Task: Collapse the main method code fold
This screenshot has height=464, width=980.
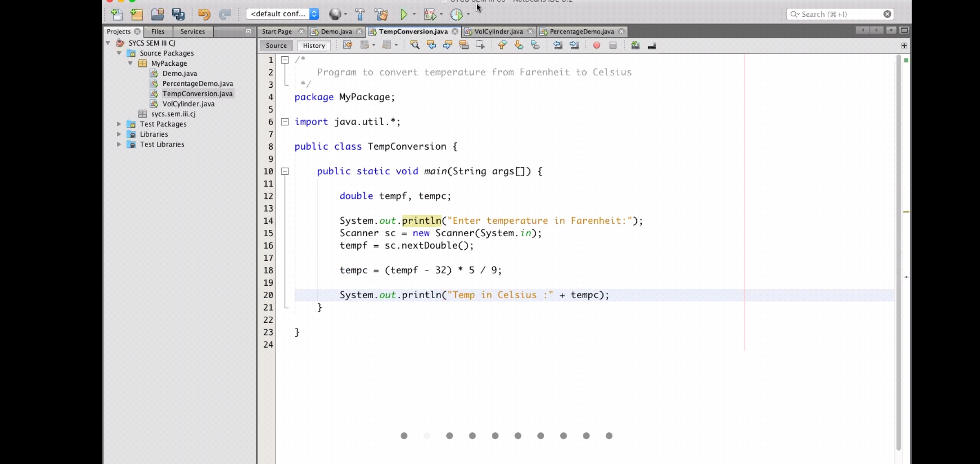Action: click(x=285, y=171)
